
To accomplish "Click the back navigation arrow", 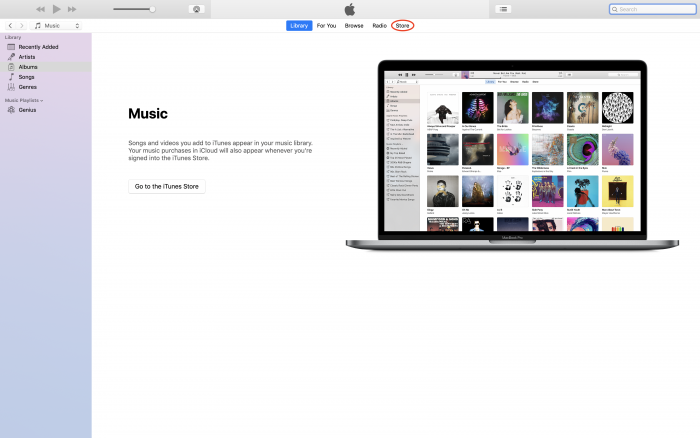I will tap(10, 25).
